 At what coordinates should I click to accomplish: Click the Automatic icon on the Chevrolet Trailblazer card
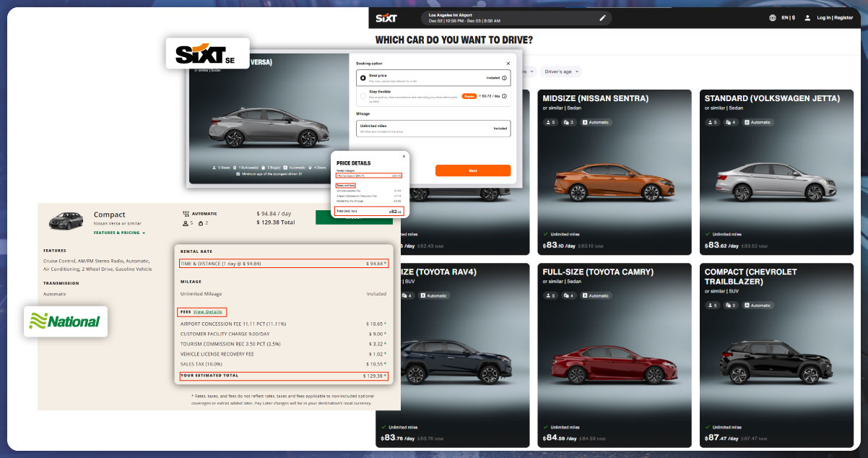747,306
